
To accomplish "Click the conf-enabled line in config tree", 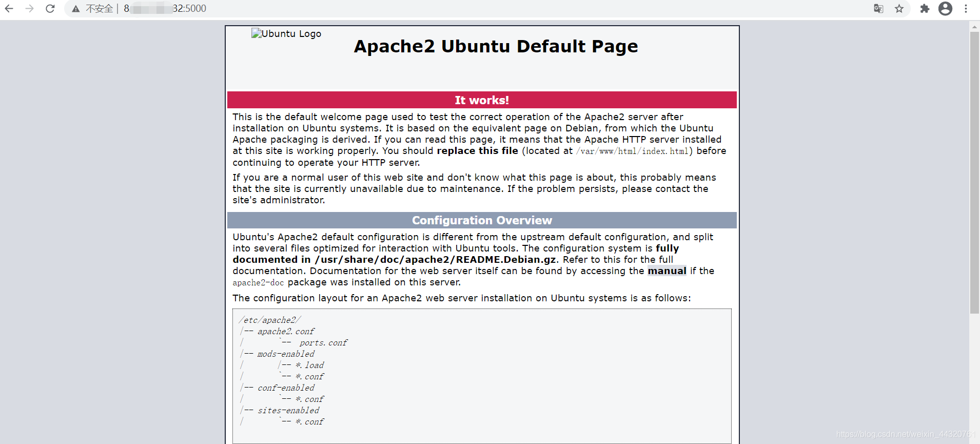I will [286, 388].
